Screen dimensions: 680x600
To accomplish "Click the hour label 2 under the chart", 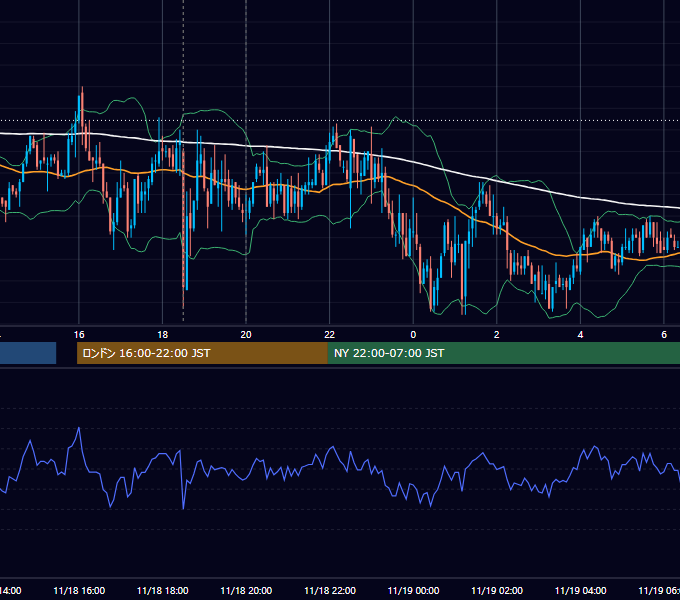I will coord(497,335).
